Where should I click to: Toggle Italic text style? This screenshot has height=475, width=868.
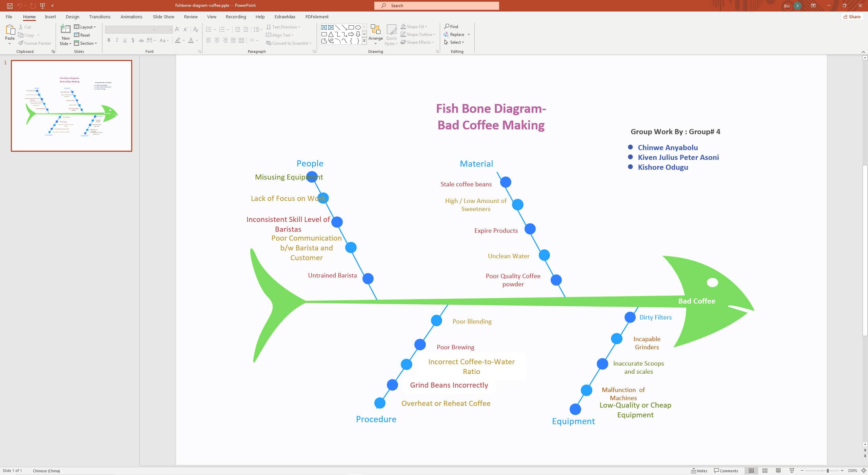pos(117,40)
